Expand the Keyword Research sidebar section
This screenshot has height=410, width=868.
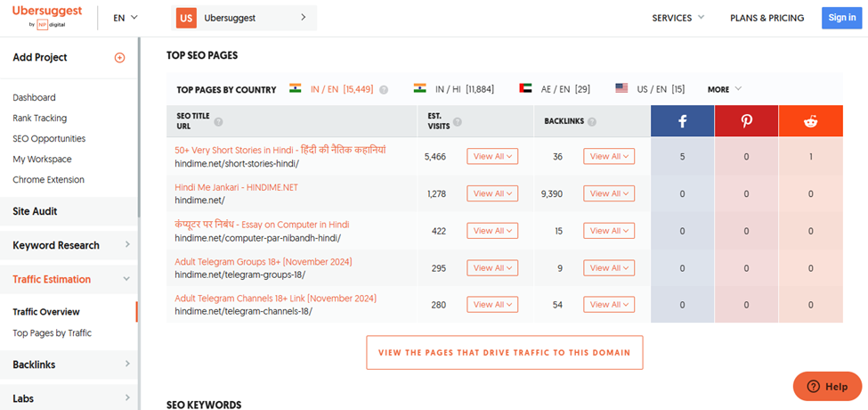click(x=69, y=245)
